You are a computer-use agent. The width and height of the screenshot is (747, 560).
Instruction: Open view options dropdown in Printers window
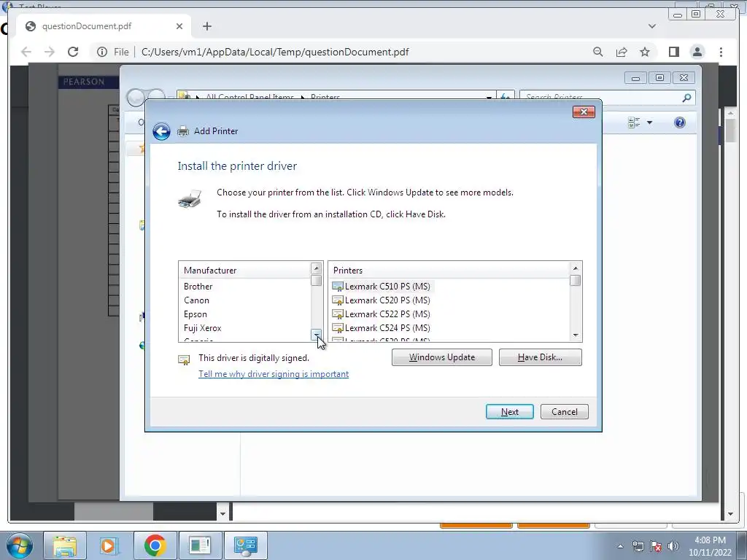point(649,122)
